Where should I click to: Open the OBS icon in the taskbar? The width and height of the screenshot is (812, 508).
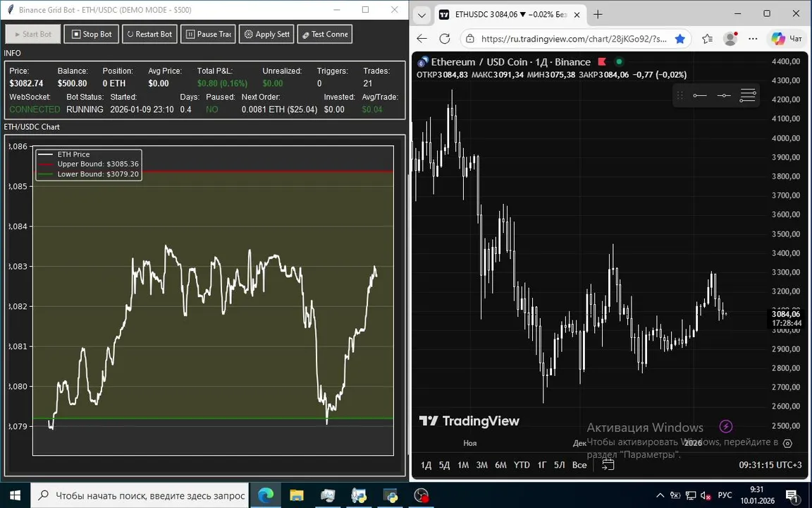[421, 495]
